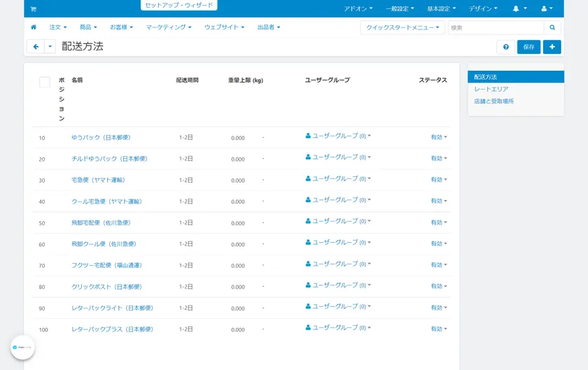Click the back arrow button

[35, 47]
